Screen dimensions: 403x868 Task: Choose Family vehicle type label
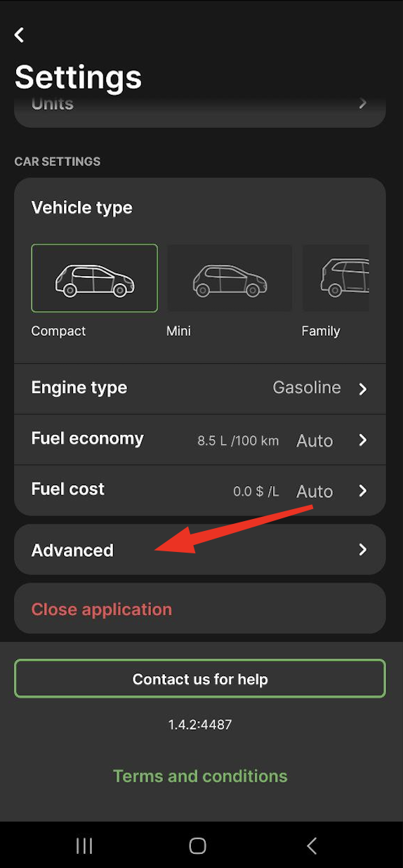point(321,331)
